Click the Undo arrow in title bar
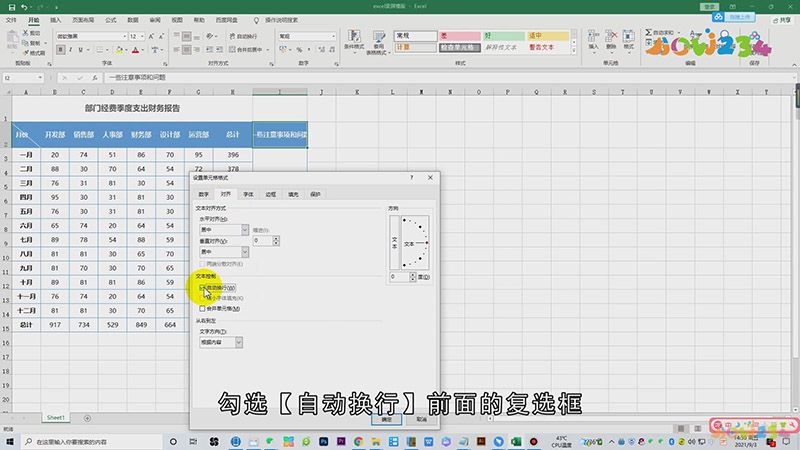Screen dimensions: 800x450 [24, 7]
